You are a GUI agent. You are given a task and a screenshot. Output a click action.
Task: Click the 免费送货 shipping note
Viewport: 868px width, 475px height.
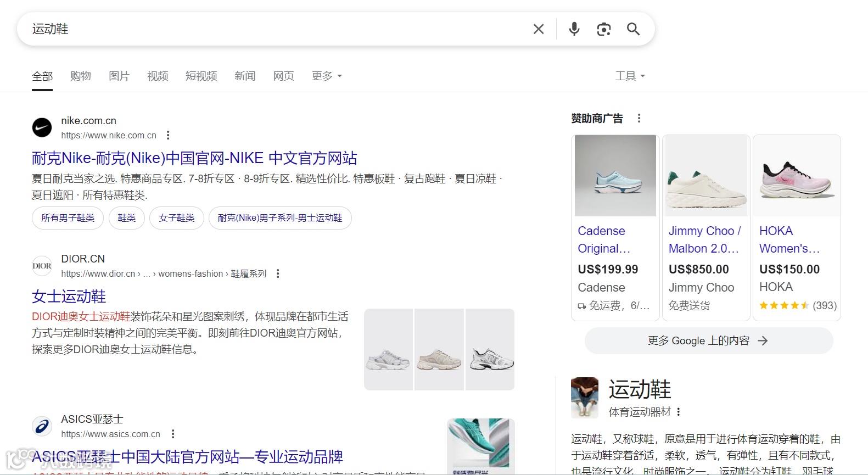(689, 306)
